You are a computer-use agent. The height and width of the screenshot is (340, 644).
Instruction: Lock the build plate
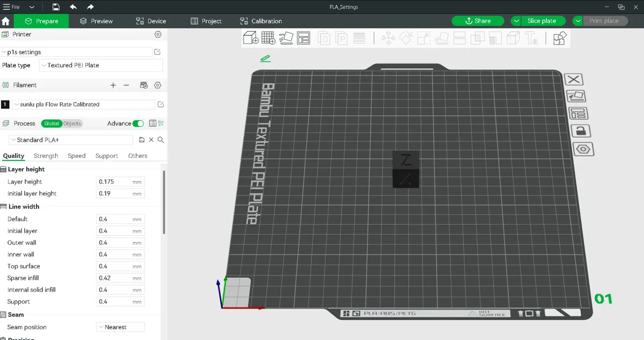click(x=580, y=131)
